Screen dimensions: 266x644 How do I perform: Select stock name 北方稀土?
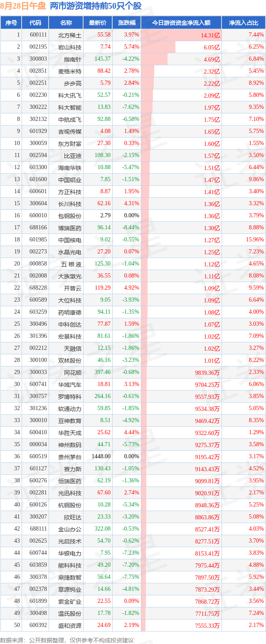(70, 35)
